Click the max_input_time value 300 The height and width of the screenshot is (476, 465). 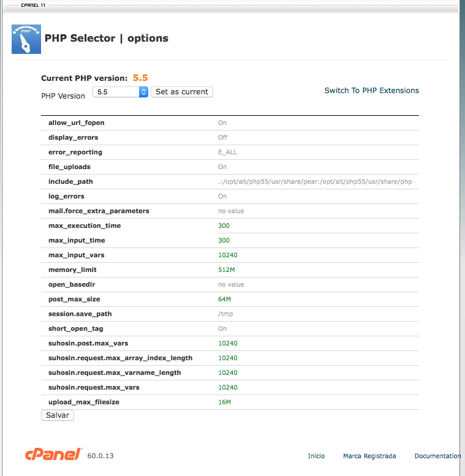(x=224, y=240)
